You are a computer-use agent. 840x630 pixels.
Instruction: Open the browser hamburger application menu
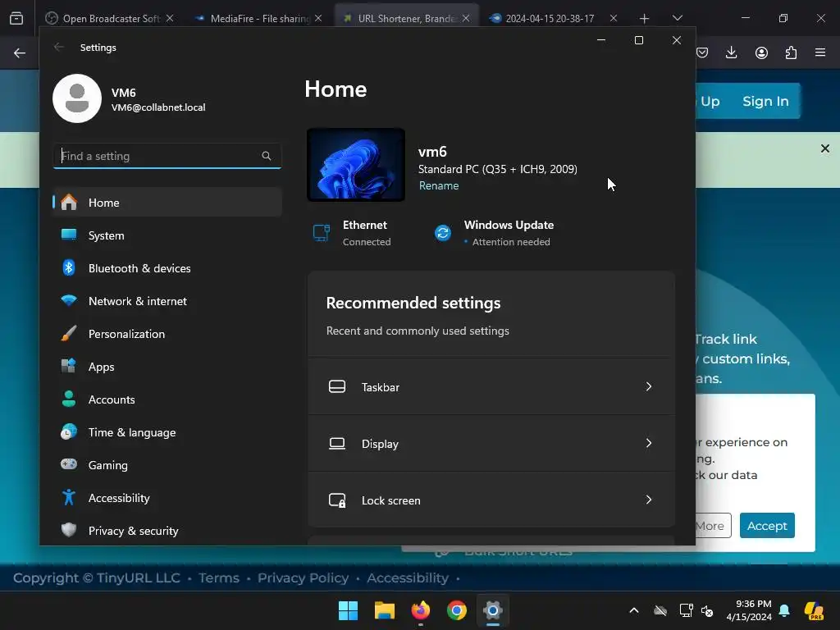820,52
